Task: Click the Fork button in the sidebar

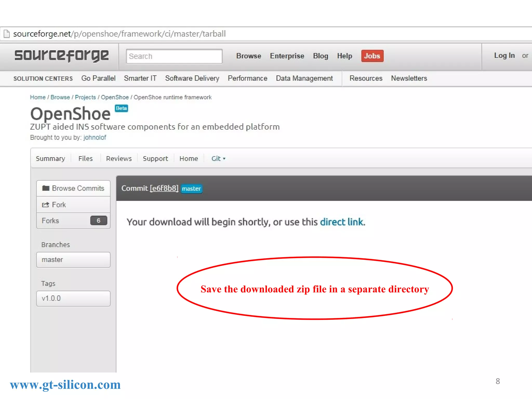Action: pyautogui.click(x=73, y=205)
